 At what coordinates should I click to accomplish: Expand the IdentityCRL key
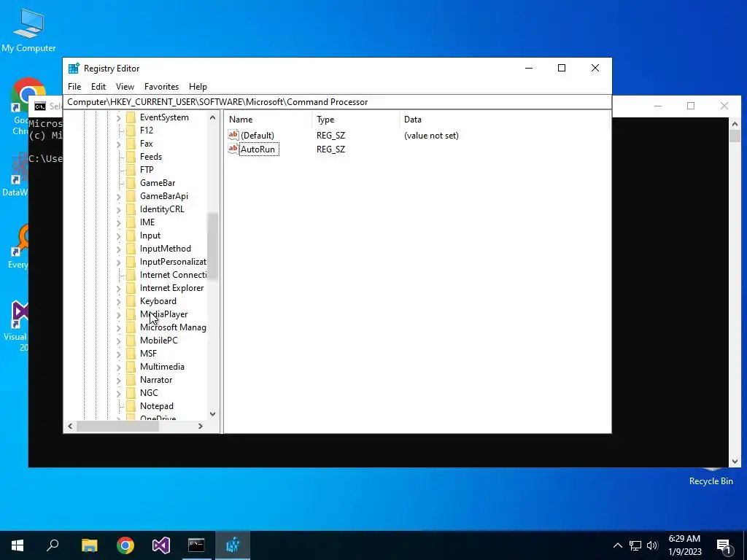(119, 209)
